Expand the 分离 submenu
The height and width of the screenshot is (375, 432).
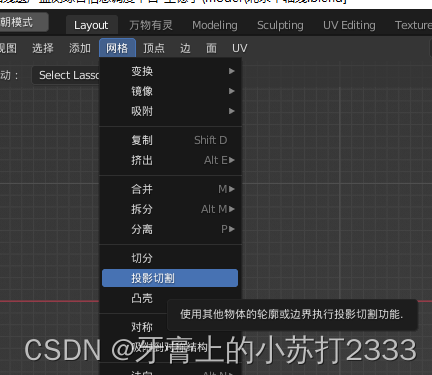pyautogui.click(x=170, y=229)
